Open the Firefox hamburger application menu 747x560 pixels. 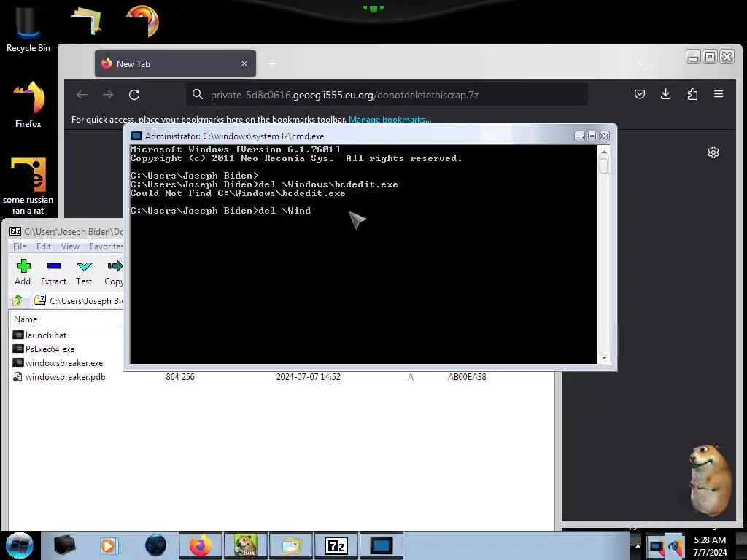[x=719, y=94]
